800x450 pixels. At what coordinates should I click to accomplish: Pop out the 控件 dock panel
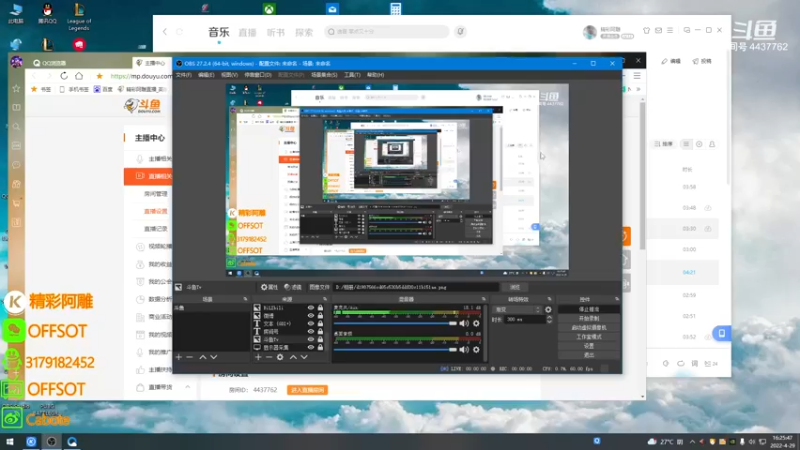tap(617, 299)
